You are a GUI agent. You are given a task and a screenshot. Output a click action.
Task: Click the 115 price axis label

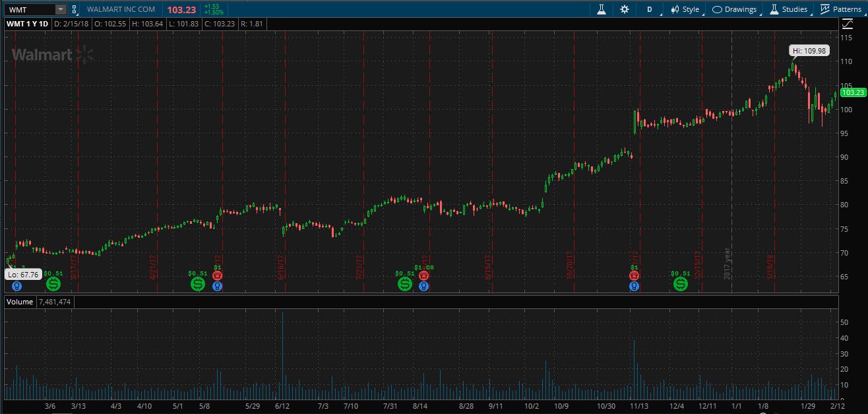(847, 37)
